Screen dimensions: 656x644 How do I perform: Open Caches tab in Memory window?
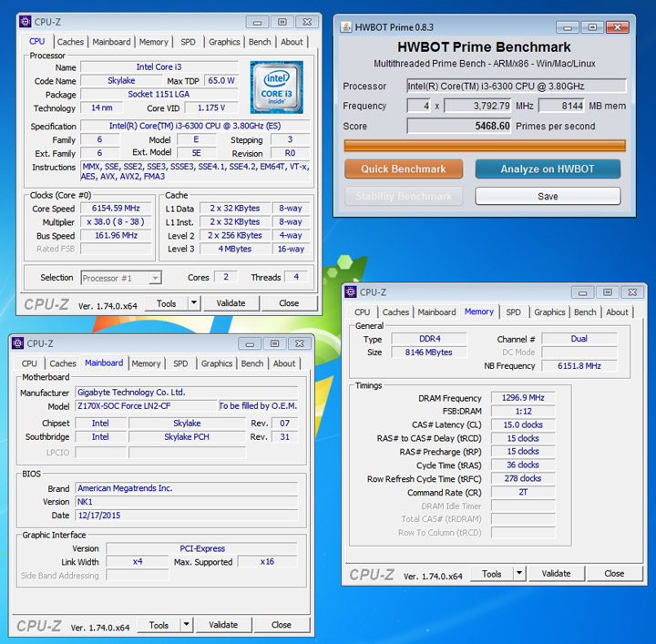pyautogui.click(x=395, y=312)
